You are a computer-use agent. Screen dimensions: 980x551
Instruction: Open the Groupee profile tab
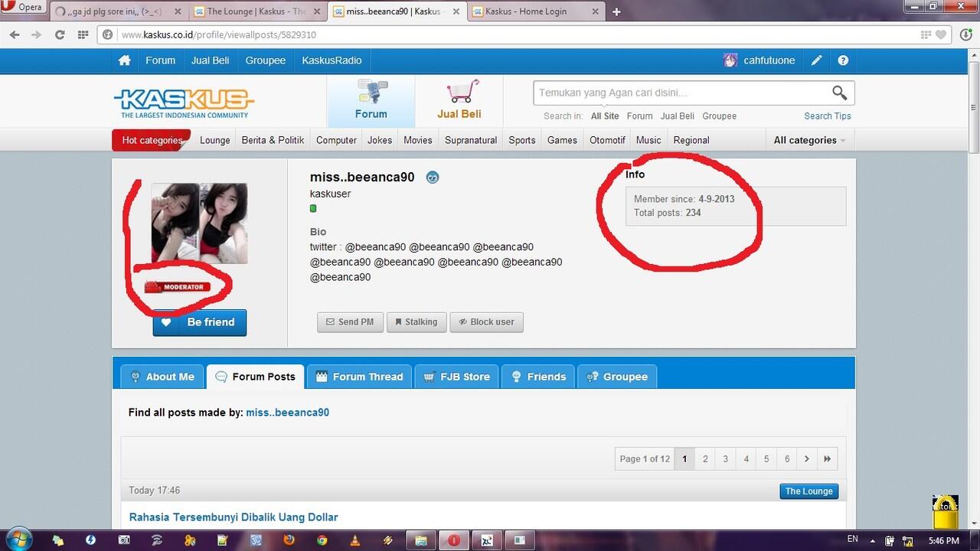[x=617, y=377]
